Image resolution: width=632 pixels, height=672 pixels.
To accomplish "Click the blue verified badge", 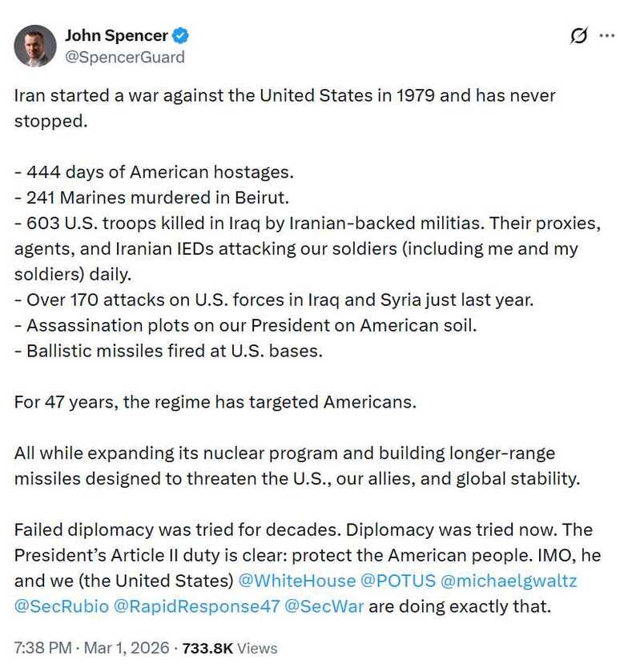I will [182, 36].
